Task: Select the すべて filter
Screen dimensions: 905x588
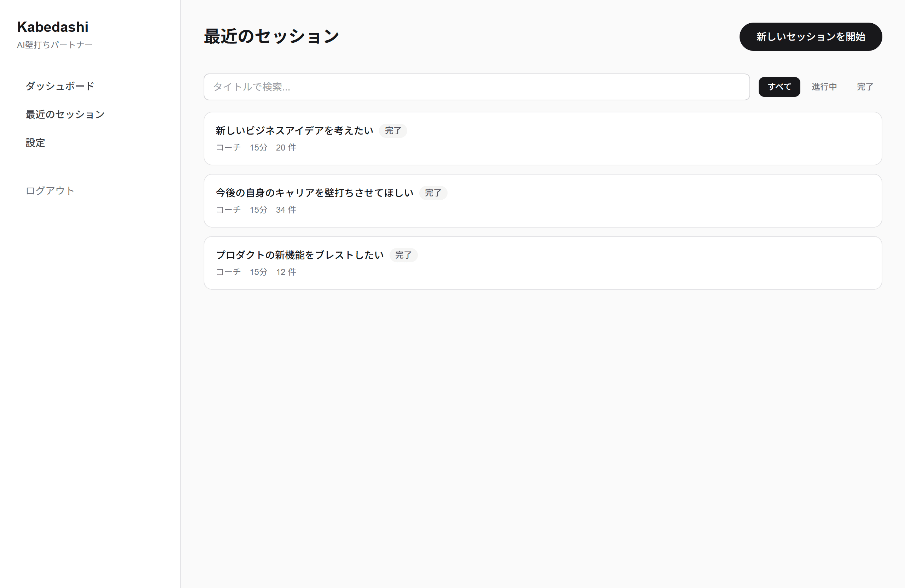Action: pyautogui.click(x=779, y=87)
